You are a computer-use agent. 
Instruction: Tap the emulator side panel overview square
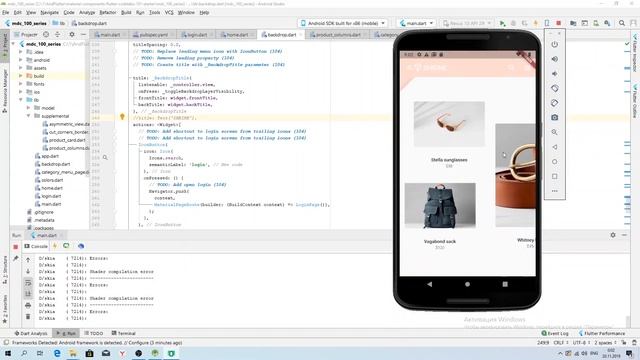(554, 176)
